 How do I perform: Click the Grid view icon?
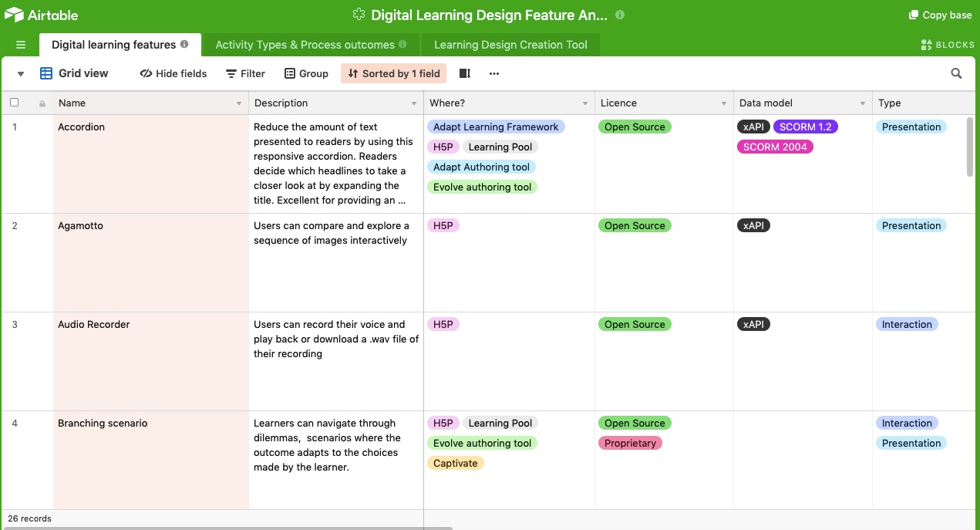(x=45, y=73)
